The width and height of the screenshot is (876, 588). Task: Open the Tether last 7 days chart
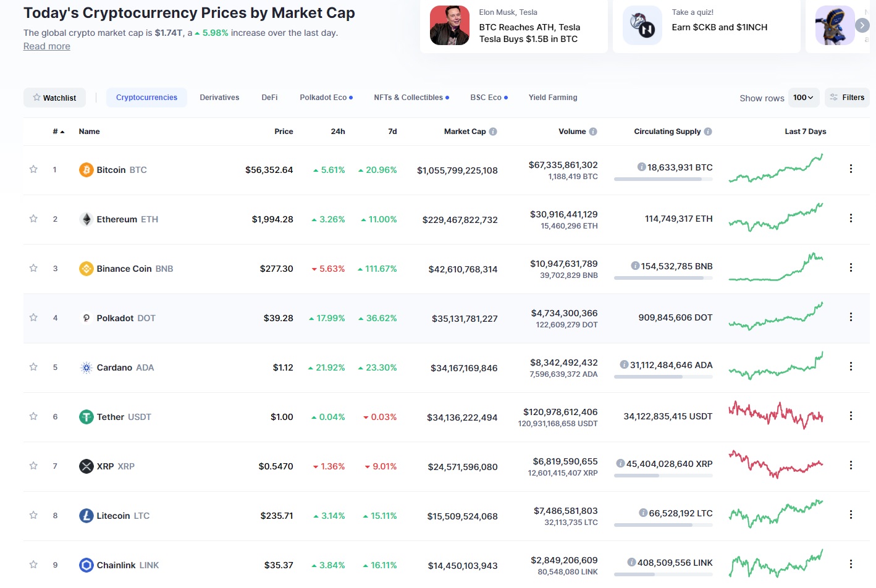[776, 415]
